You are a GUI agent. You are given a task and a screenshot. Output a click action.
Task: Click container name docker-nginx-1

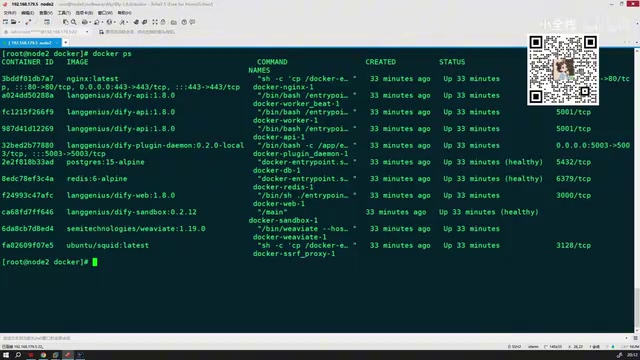tap(283, 87)
